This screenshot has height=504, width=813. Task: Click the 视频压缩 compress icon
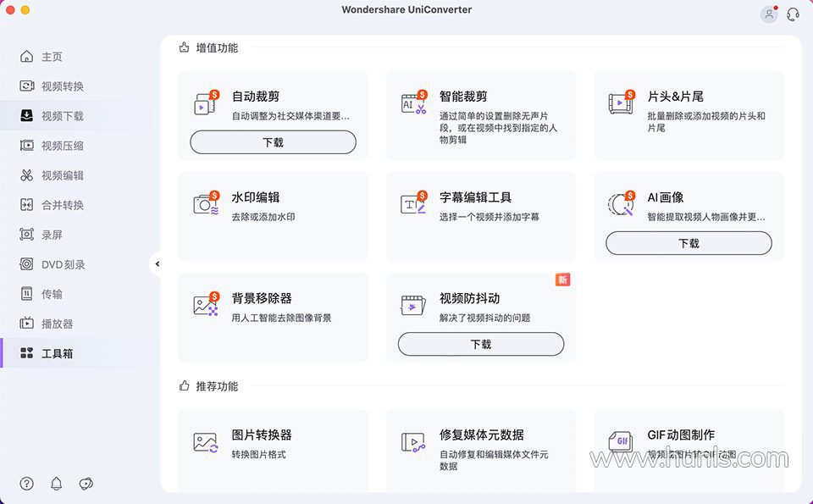click(26, 146)
